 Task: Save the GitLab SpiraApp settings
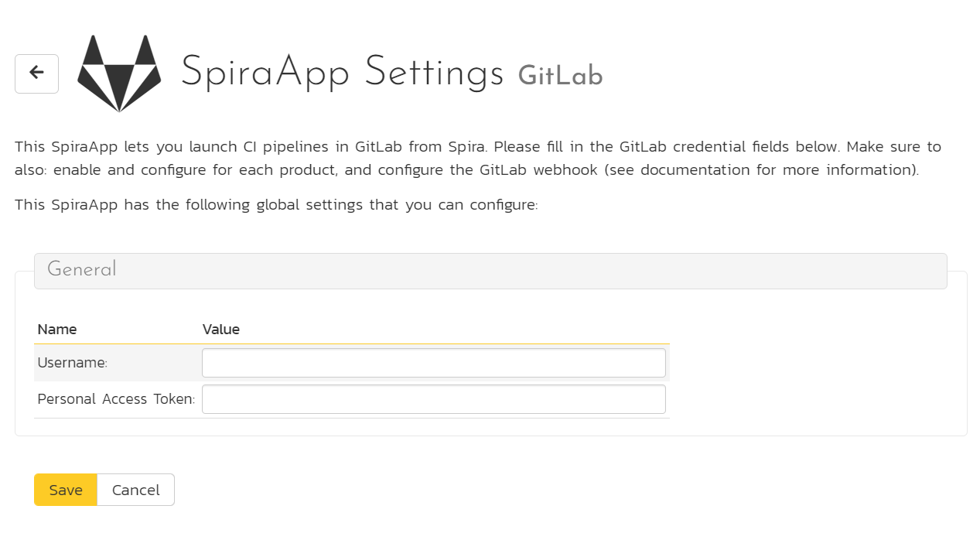(66, 490)
